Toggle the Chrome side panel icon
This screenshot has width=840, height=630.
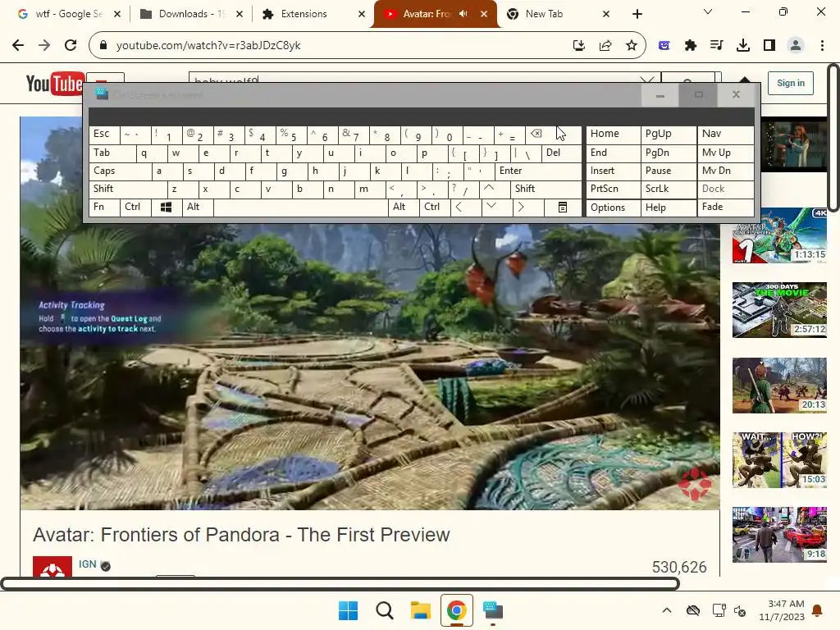(x=769, y=46)
